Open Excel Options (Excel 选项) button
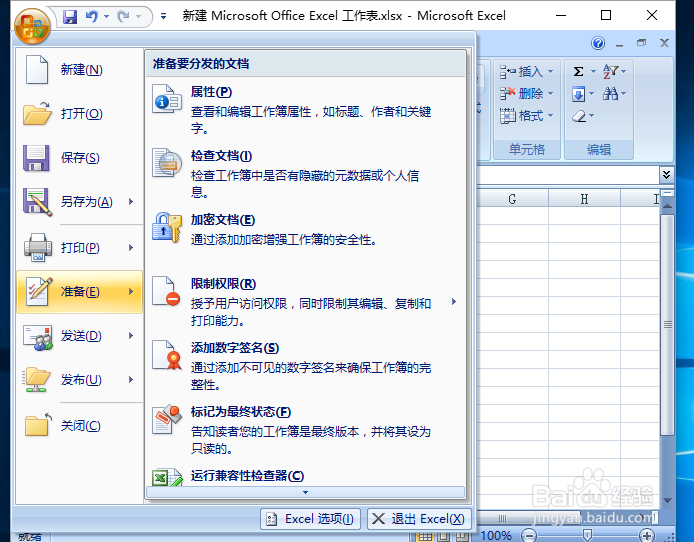Screen dimensions: 694x542 (311, 519)
